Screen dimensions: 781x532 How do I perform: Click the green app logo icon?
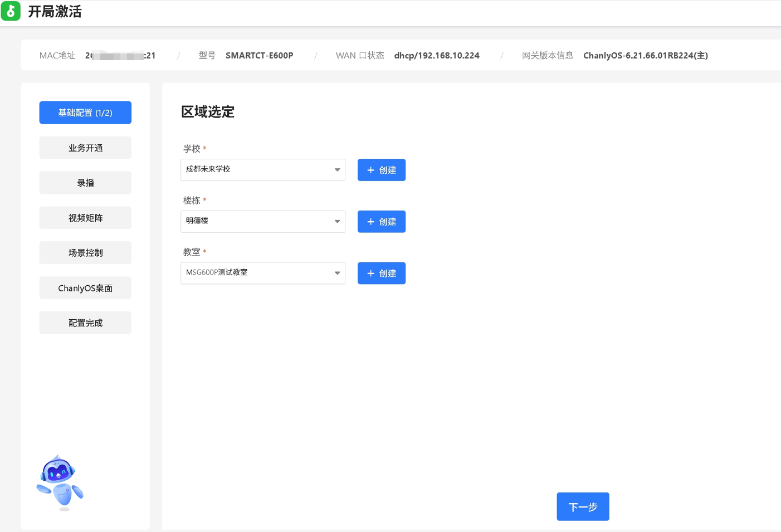tap(11, 11)
